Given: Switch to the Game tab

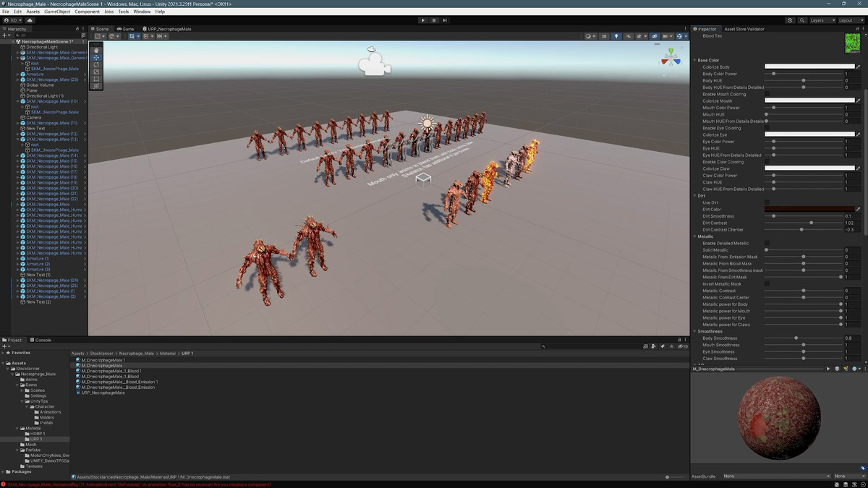Looking at the screenshot, I should (x=126, y=29).
